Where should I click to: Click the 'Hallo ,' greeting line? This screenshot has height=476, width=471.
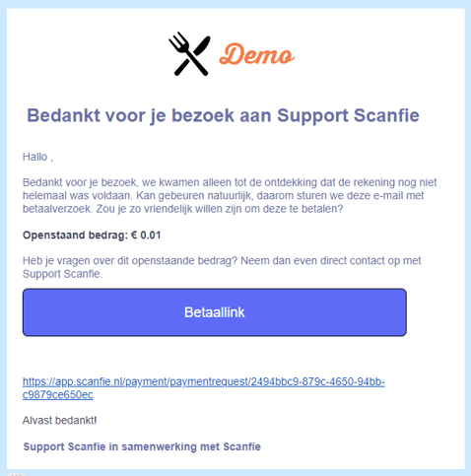point(37,157)
